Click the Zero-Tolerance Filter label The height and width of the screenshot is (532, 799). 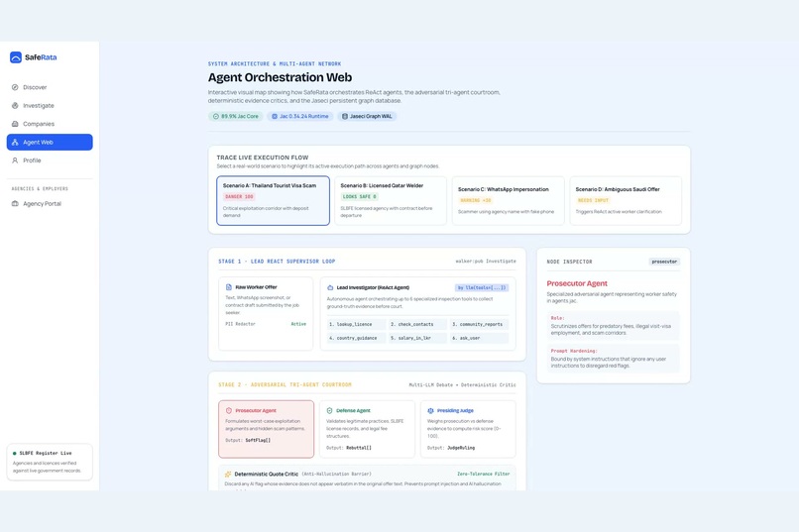click(483, 474)
